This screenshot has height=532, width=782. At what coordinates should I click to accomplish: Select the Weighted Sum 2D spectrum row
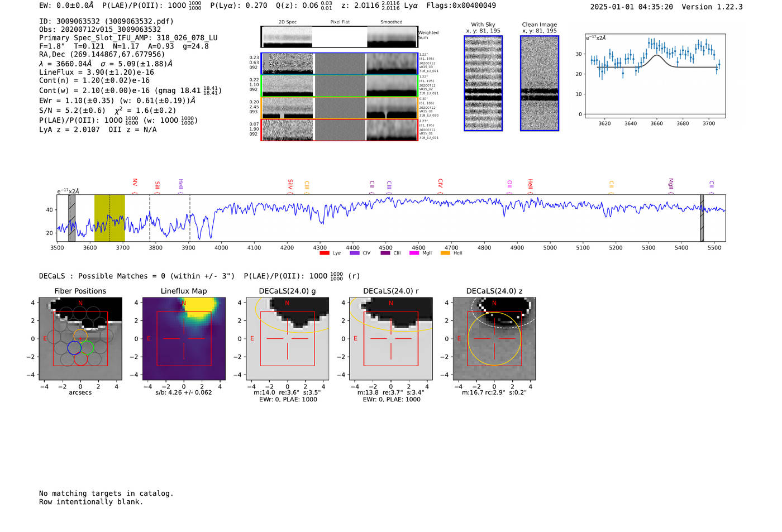(x=339, y=37)
